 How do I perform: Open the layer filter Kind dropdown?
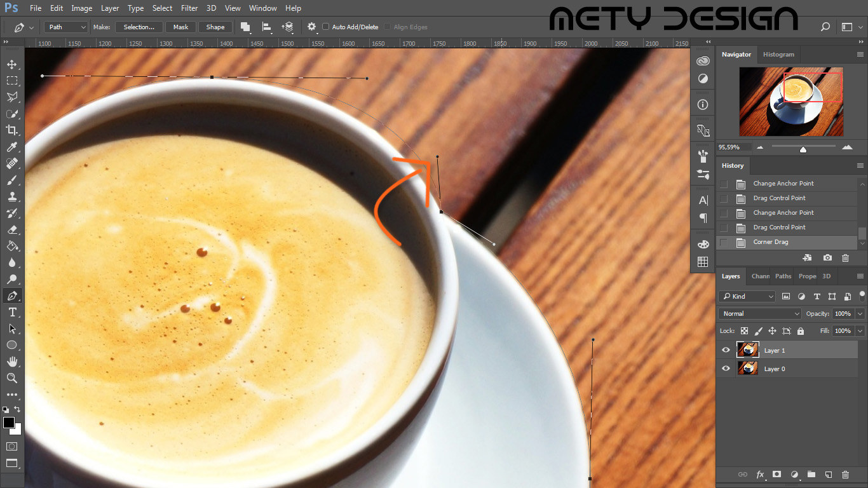point(747,296)
